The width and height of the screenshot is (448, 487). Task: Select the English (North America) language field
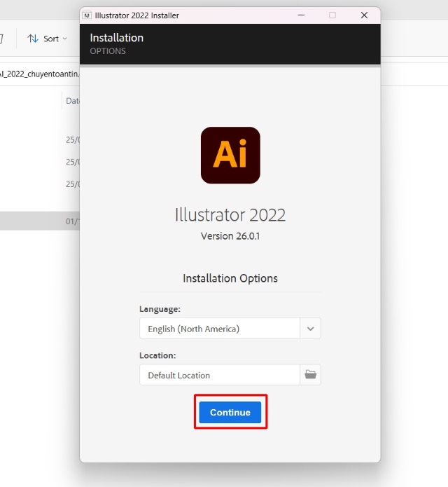(x=219, y=328)
